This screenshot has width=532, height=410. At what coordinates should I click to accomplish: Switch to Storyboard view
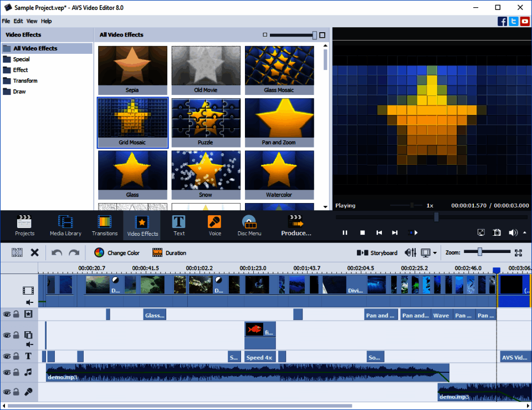[377, 253]
